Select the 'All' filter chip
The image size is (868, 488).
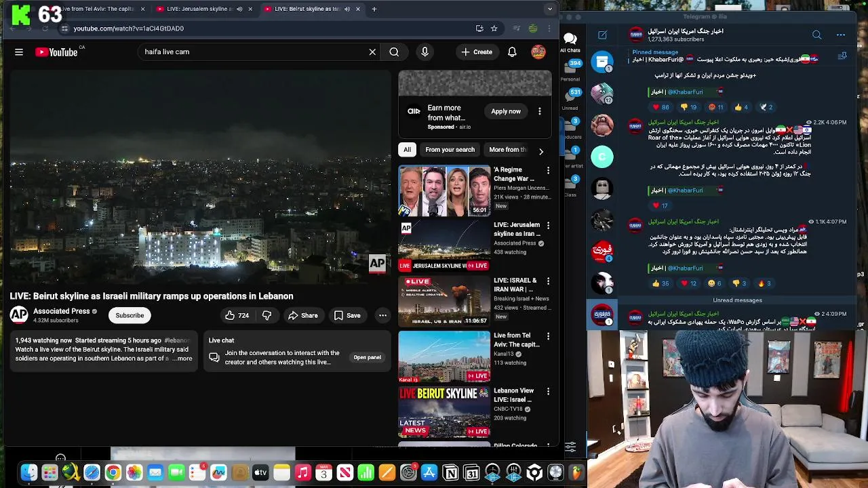pos(407,150)
